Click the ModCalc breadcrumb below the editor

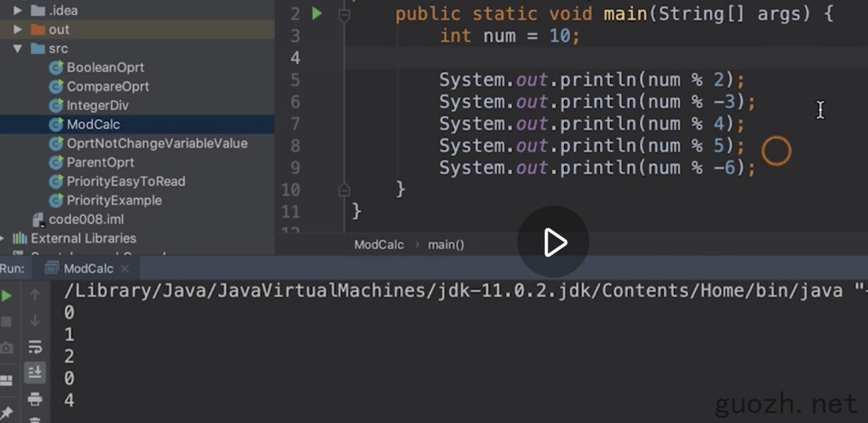(x=379, y=245)
